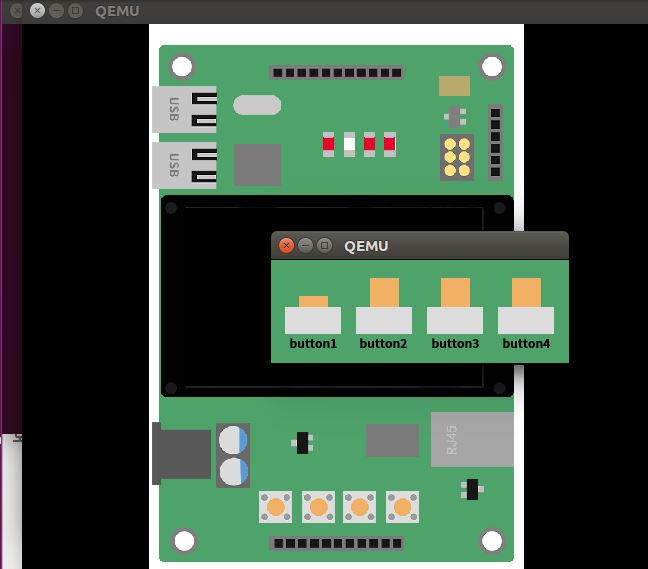Viewport: 648px width, 569px height.
Task: Click the white LED on the board
Action: click(x=349, y=144)
